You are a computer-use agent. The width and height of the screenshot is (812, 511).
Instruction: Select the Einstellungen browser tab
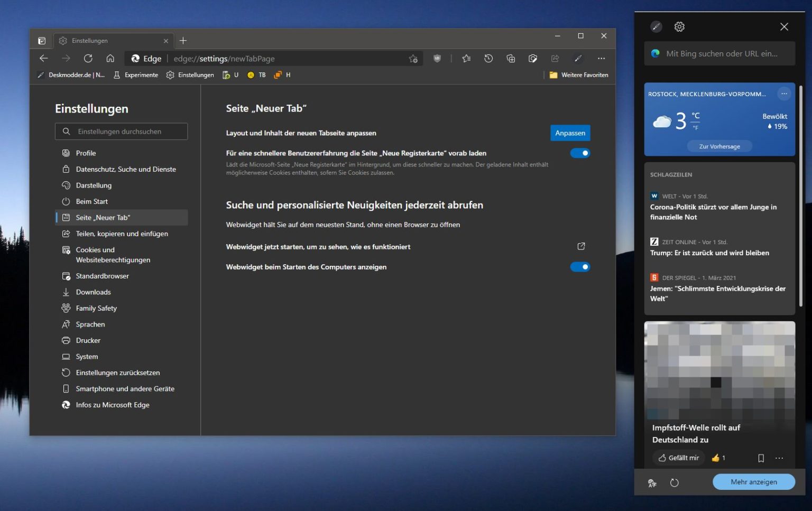(106, 40)
